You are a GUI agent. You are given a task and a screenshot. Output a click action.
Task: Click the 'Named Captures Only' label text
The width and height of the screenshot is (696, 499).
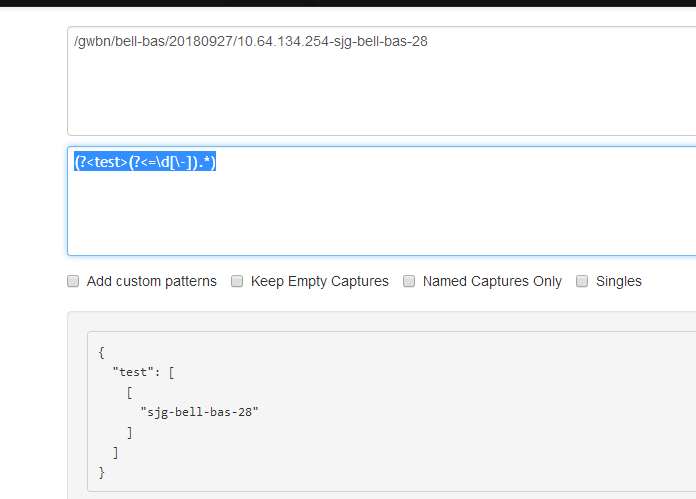[x=492, y=281]
